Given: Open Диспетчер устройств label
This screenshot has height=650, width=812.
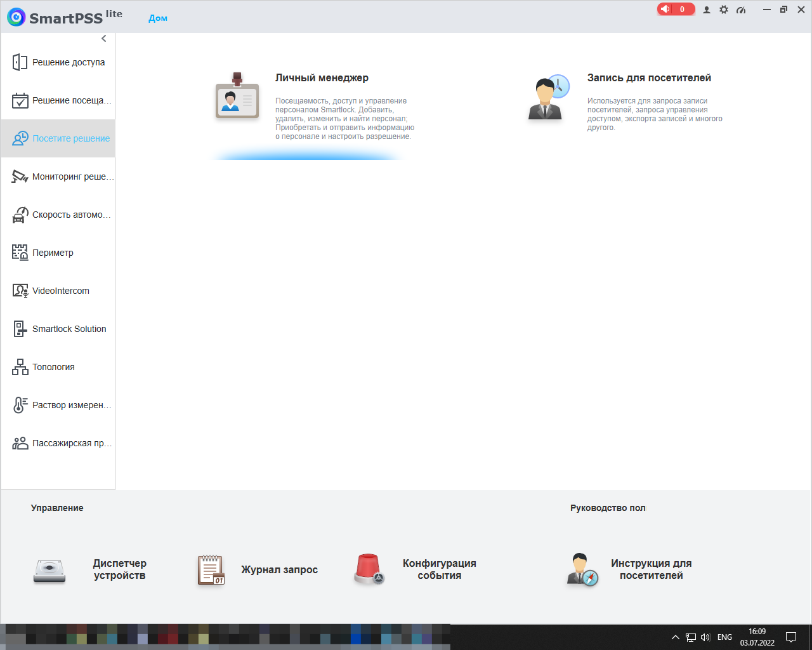Looking at the screenshot, I should [120, 569].
